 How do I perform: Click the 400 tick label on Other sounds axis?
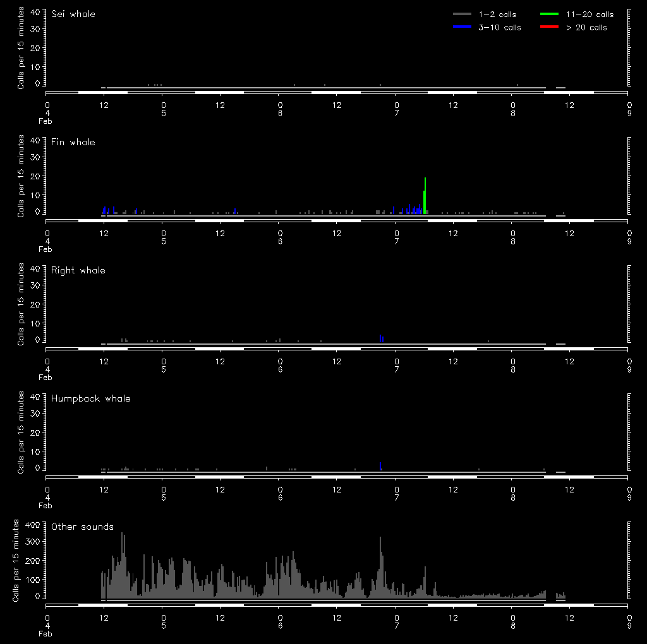click(x=32, y=525)
